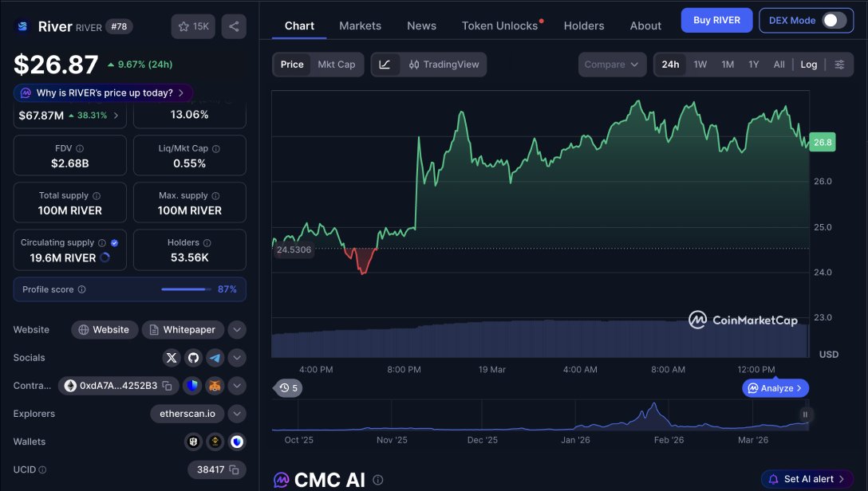
Task: Open the News tab
Action: [421, 26]
